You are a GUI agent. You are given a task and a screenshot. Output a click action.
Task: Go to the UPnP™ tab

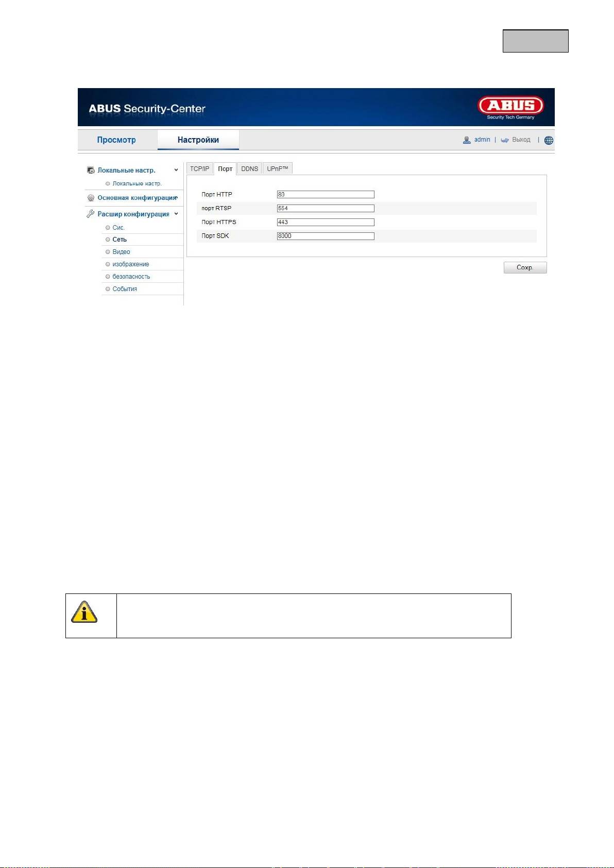[x=277, y=169]
